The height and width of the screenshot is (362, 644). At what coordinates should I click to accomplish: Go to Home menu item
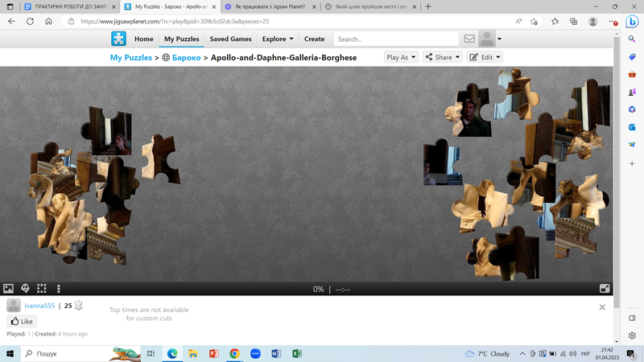pyautogui.click(x=144, y=39)
